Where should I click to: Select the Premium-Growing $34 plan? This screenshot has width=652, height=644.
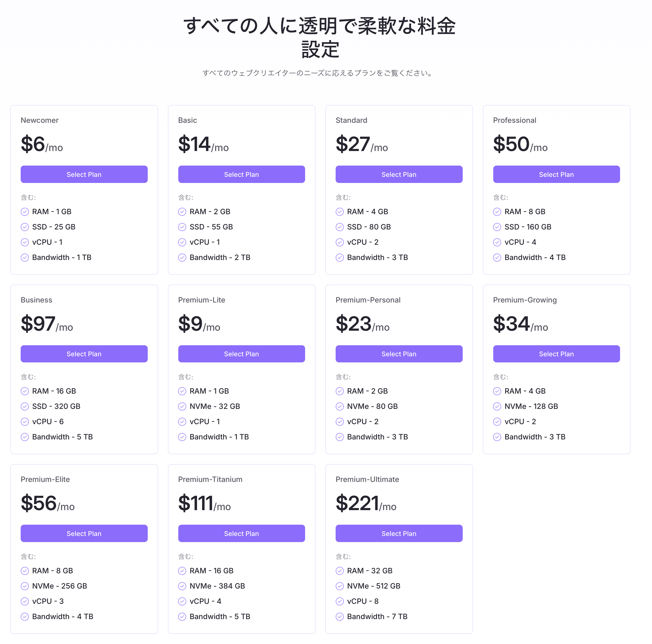click(x=556, y=354)
